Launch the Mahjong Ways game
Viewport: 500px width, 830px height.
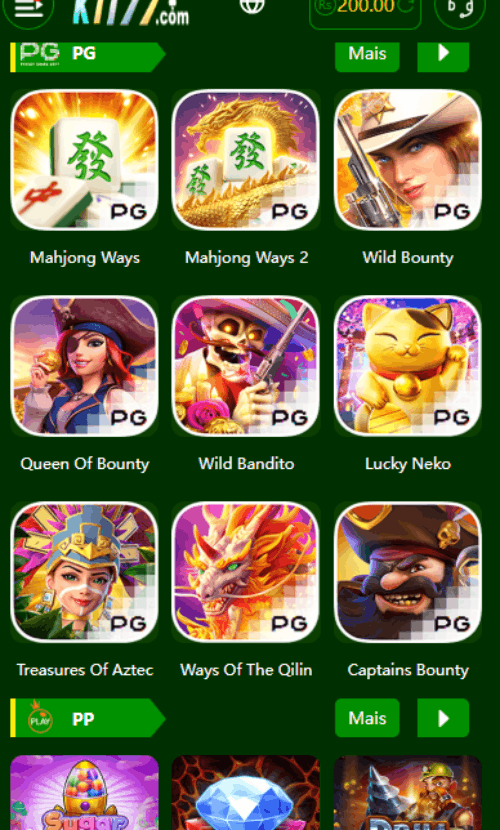[85, 160]
